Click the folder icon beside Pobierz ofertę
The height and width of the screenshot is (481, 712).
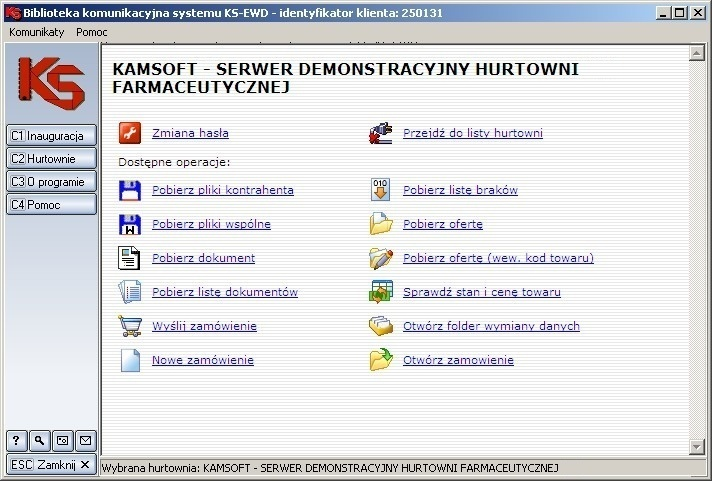click(x=381, y=224)
